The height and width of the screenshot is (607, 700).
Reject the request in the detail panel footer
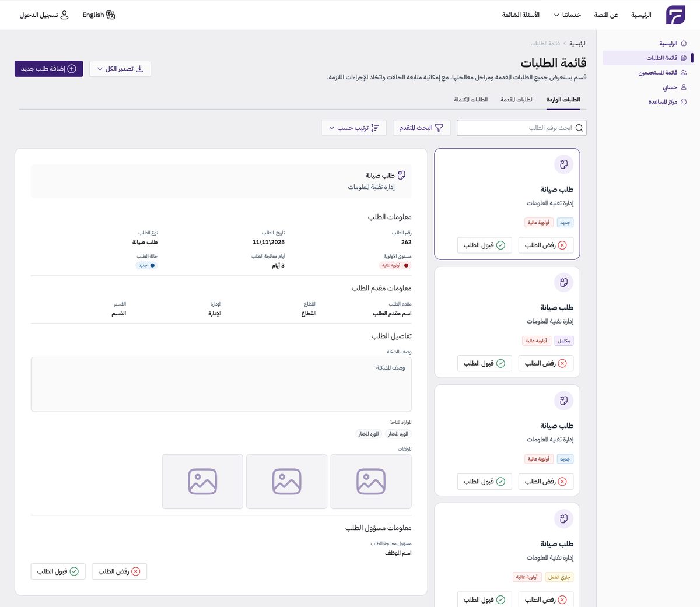tap(120, 571)
